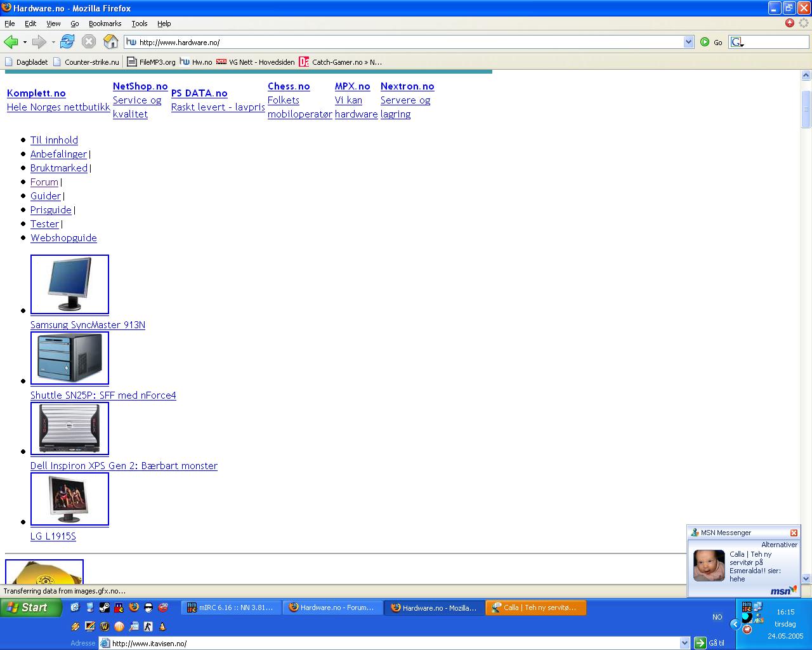This screenshot has width=812, height=650.
Task: Open the Back button history dropdown arrow
Action: point(25,42)
